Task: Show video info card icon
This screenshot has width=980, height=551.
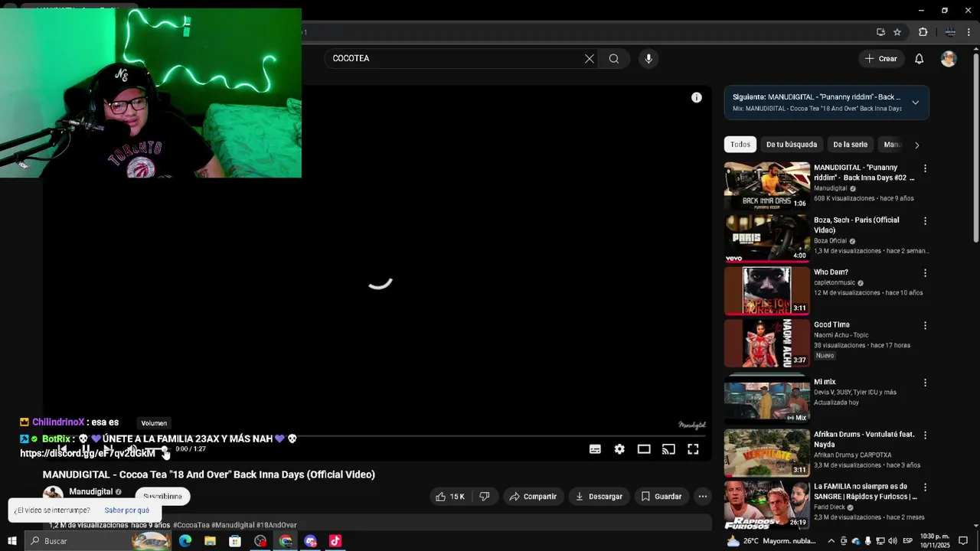Action: (x=697, y=97)
